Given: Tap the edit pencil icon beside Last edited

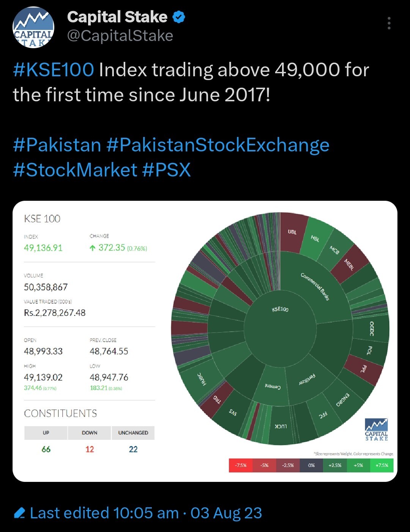Looking at the screenshot, I should click(19, 513).
